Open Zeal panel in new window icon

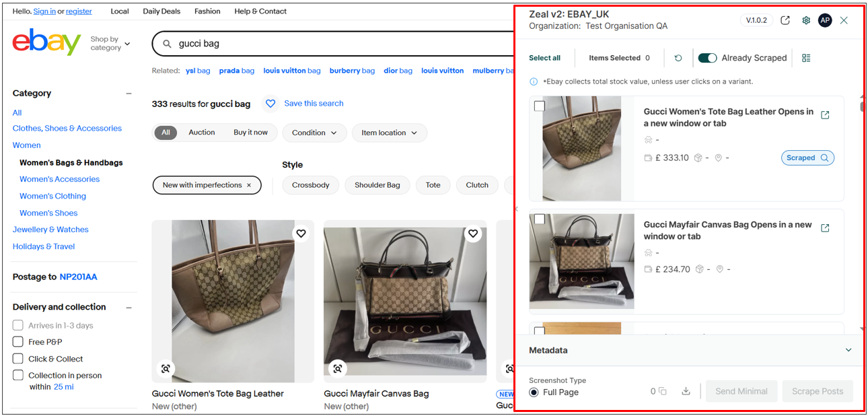[785, 20]
